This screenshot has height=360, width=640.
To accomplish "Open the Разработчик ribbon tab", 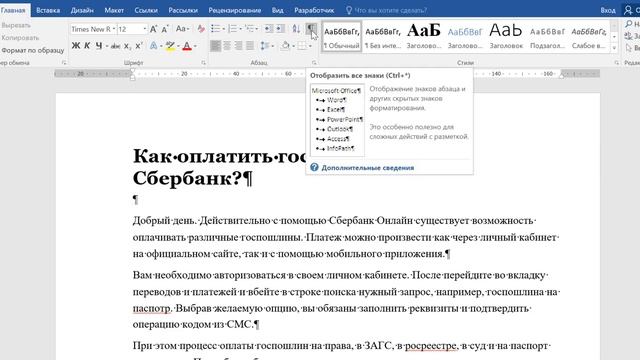I will [x=314, y=10].
